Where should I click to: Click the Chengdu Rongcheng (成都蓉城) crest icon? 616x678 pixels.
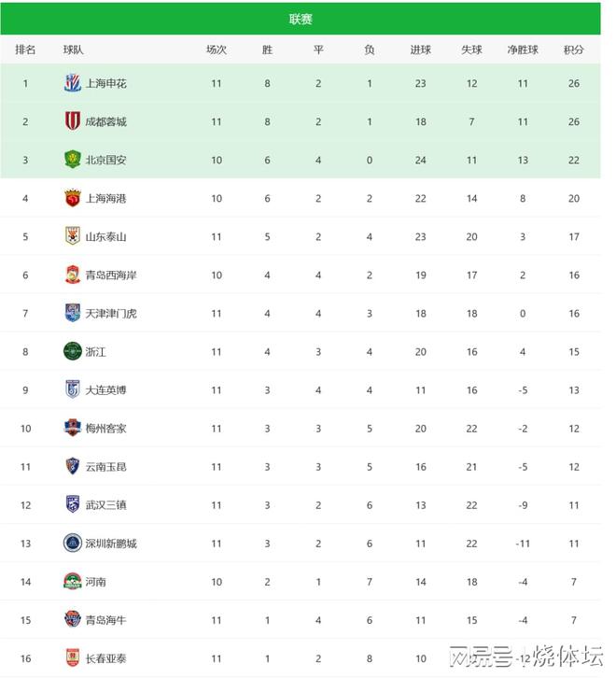pyautogui.click(x=72, y=121)
